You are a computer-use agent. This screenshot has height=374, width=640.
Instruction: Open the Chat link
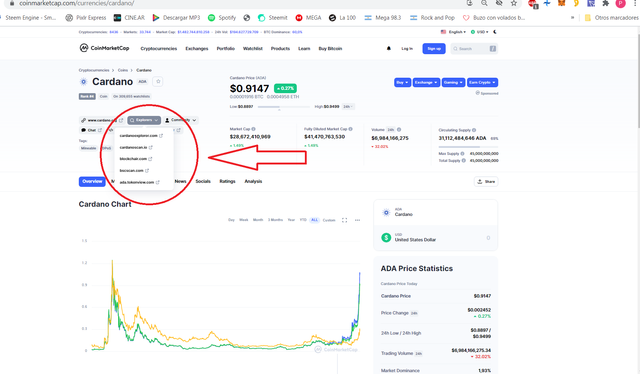tap(91, 130)
